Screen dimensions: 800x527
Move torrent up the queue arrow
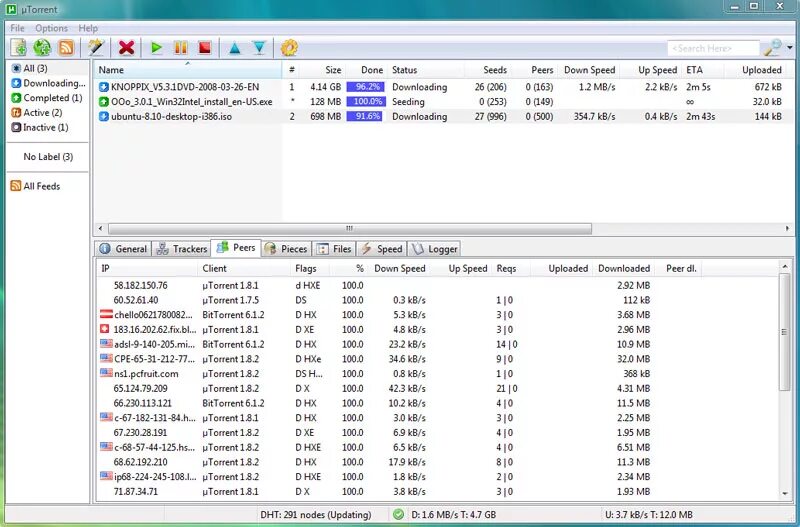pos(235,48)
